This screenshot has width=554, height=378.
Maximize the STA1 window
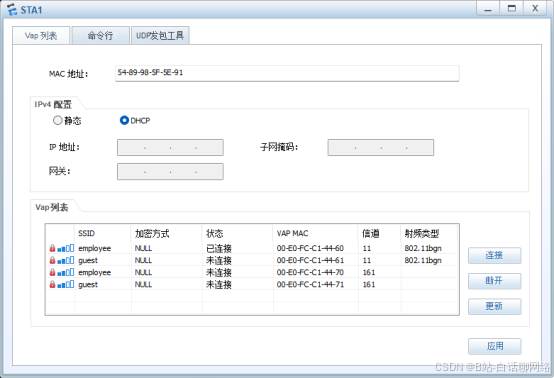pos(512,8)
